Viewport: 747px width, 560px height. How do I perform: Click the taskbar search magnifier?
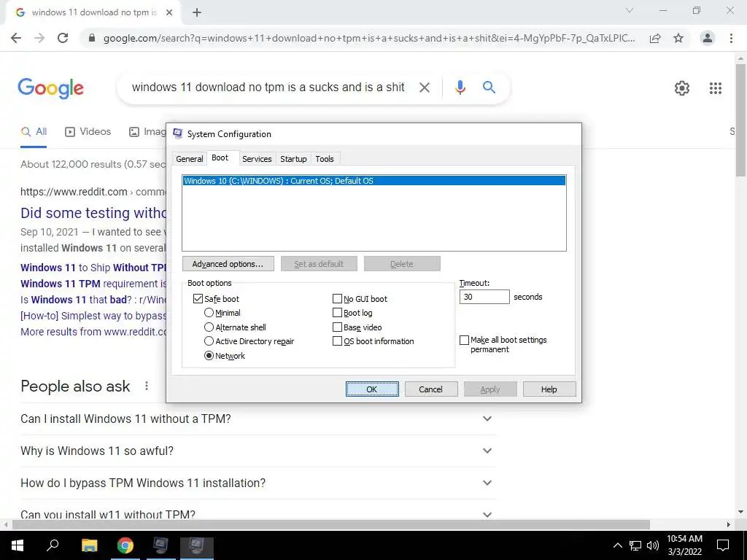tap(53, 544)
